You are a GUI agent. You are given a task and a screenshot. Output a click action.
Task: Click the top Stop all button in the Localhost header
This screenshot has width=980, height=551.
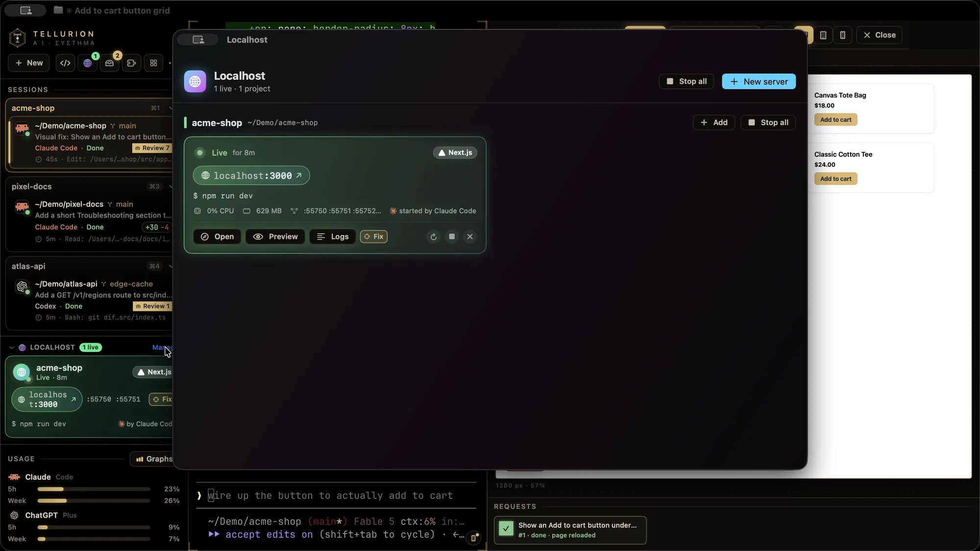686,81
